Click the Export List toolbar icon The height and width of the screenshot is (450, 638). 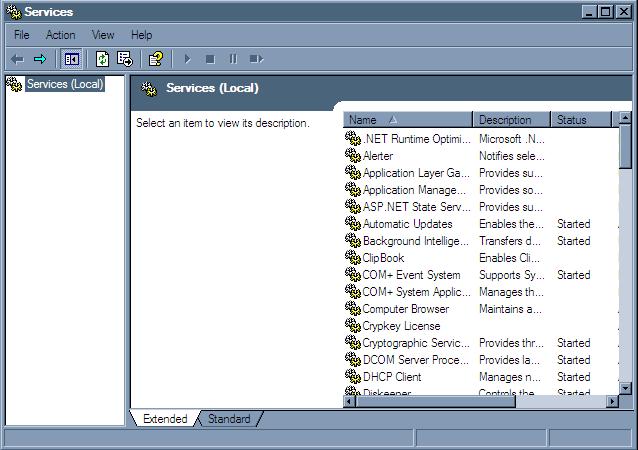[124, 59]
